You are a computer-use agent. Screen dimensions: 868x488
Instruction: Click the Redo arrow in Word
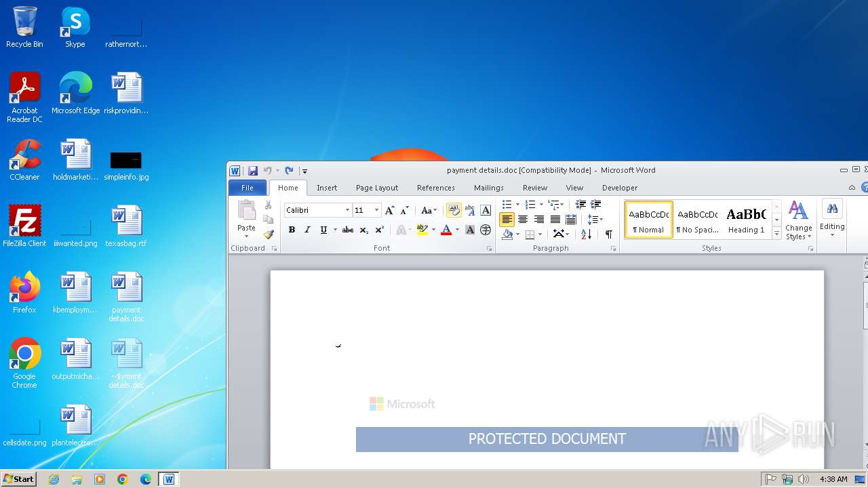(289, 171)
